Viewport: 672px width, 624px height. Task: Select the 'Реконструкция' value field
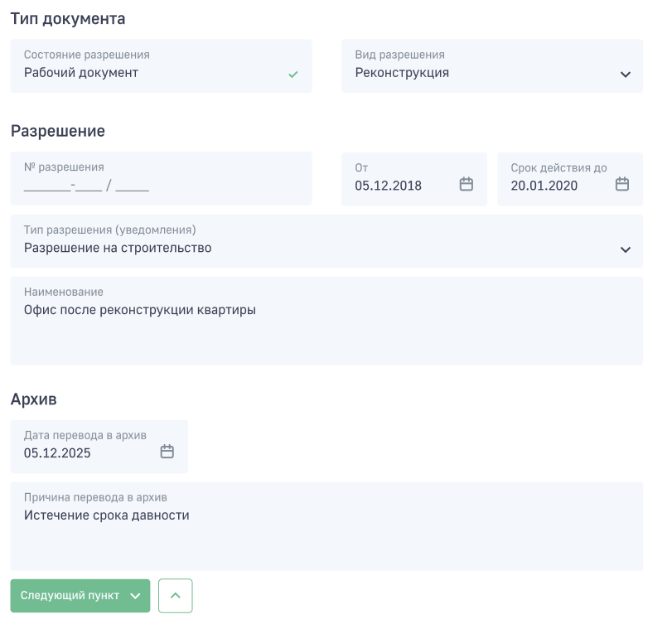pyautogui.click(x=492, y=66)
